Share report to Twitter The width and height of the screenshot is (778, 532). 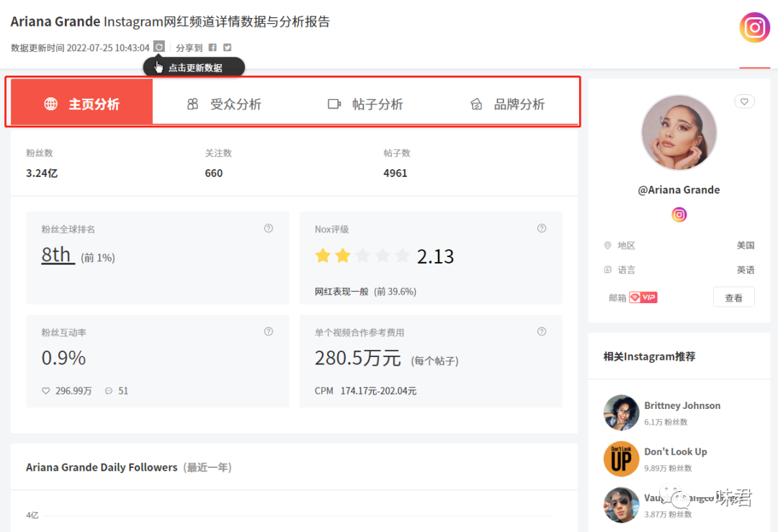point(227,48)
